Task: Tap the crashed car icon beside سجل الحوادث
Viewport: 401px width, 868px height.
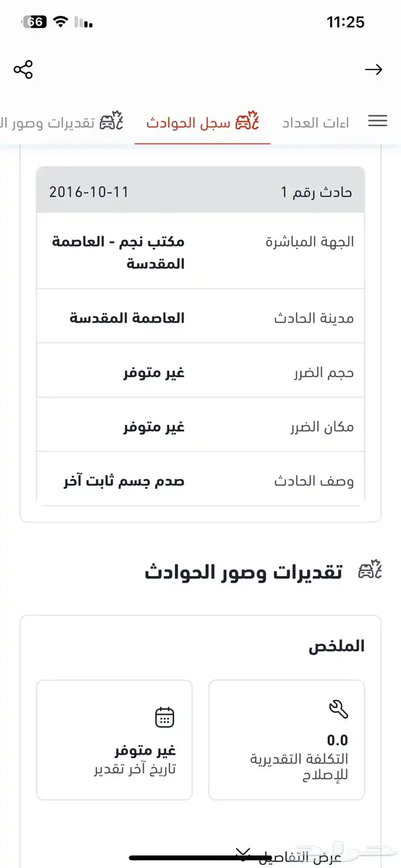Action: [248, 122]
